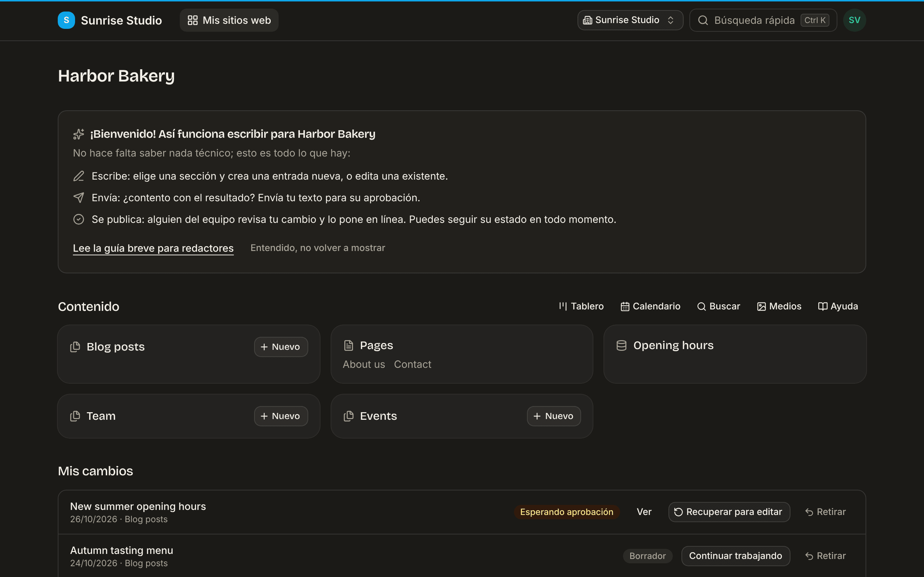Focus the Búsqueda rápida search field
The width and height of the screenshot is (924, 577).
click(x=763, y=20)
